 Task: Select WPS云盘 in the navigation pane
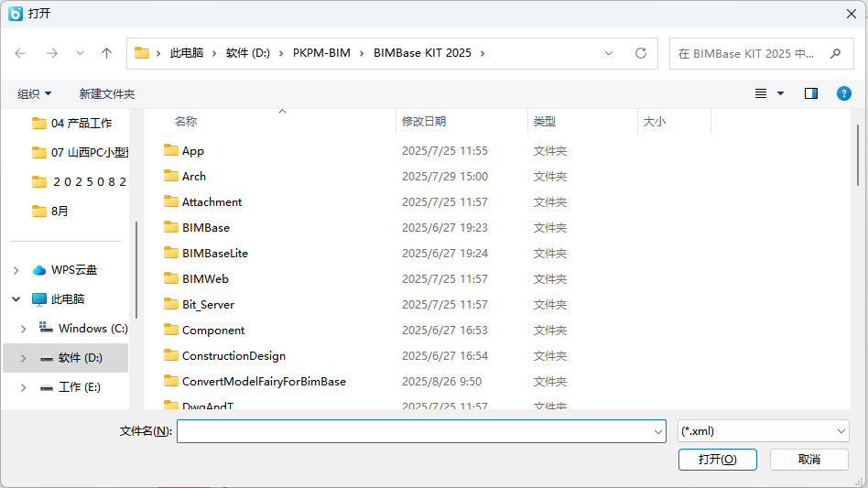point(74,270)
